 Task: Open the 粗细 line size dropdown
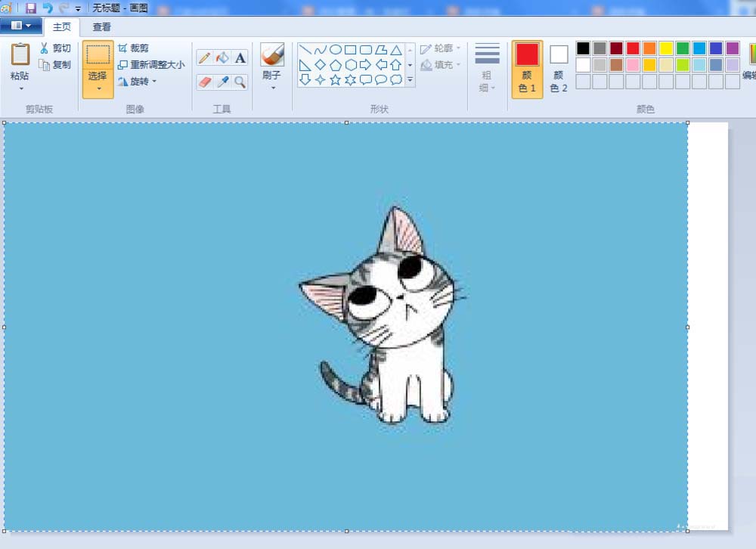click(487, 69)
